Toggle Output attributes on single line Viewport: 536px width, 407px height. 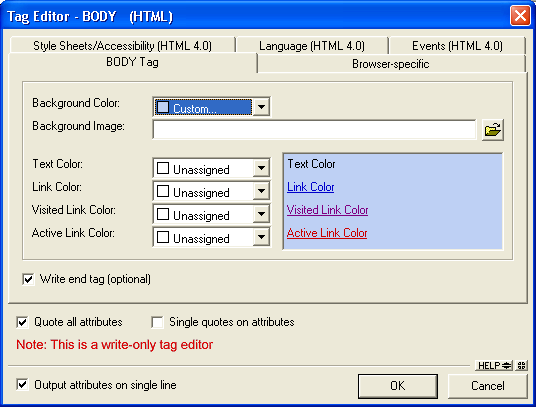pos(23,385)
